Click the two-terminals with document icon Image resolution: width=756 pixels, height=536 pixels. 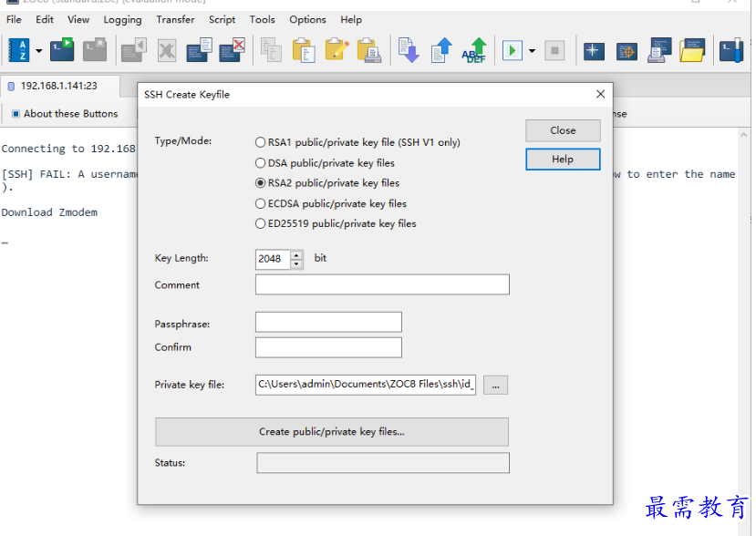tap(199, 50)
